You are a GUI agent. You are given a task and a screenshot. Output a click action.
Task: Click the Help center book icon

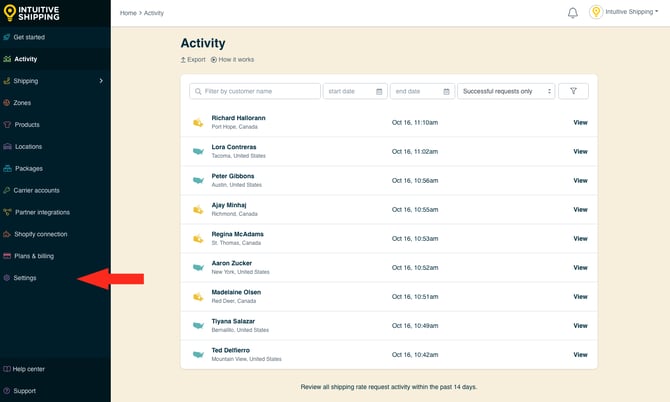6,369
